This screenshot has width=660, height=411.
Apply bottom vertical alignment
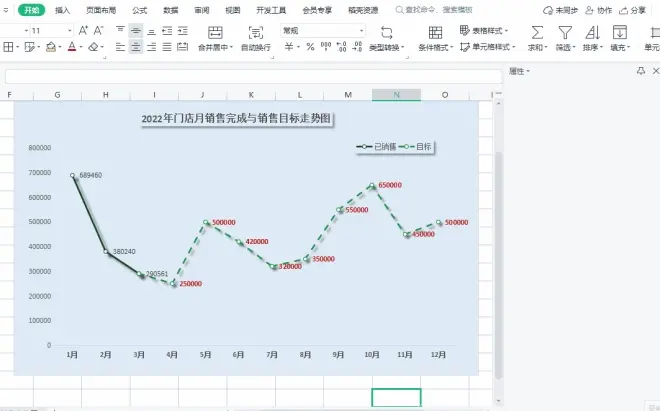pyautogui.click(x=152, y=30)
